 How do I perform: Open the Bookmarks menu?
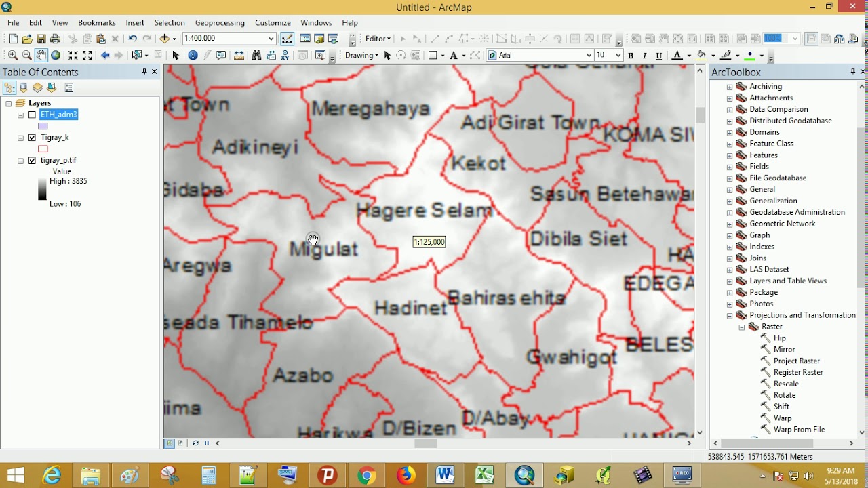coord(97,22)
